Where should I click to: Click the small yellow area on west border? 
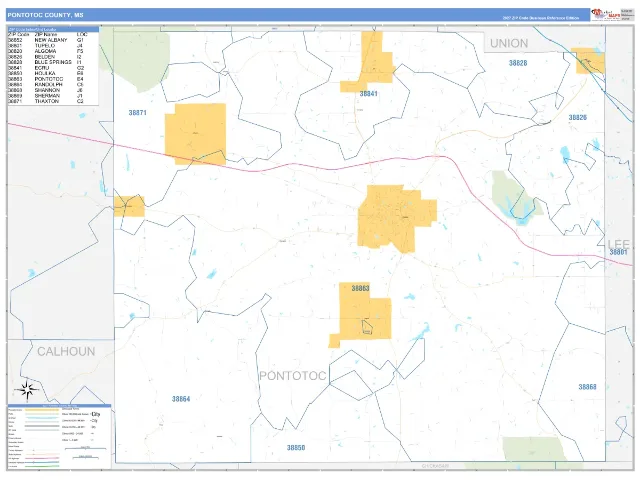point(129,207)
